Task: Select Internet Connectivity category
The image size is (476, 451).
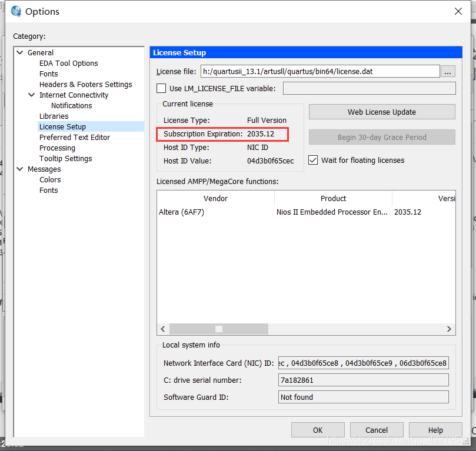Action: click(74, 95)
